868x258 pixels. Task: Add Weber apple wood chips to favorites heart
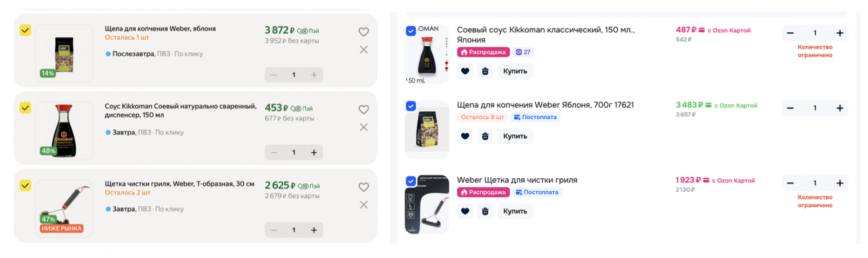click(x=363, y=32)
